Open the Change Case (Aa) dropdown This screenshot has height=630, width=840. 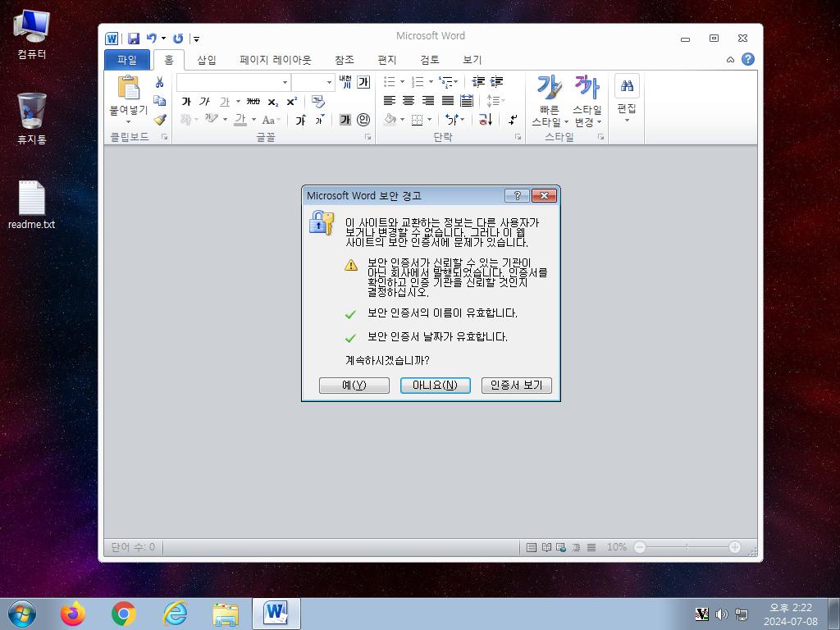(x=271, y=120)
